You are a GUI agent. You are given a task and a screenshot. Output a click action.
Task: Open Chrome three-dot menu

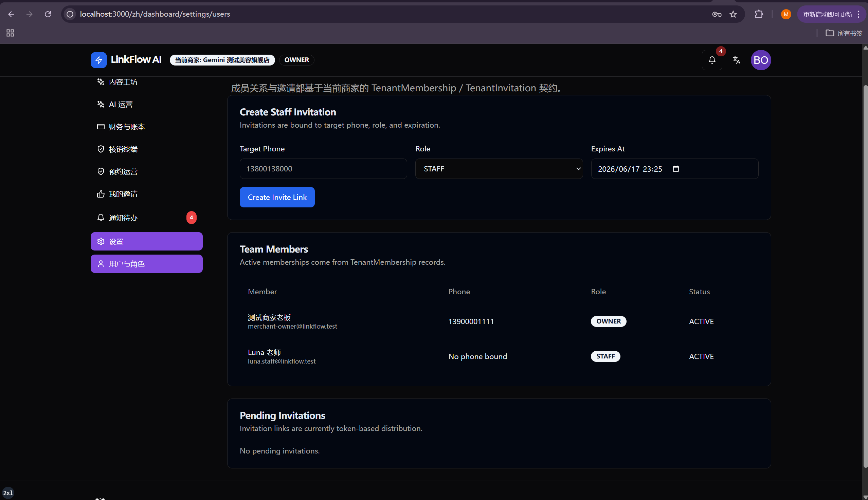tap(858, 14)
